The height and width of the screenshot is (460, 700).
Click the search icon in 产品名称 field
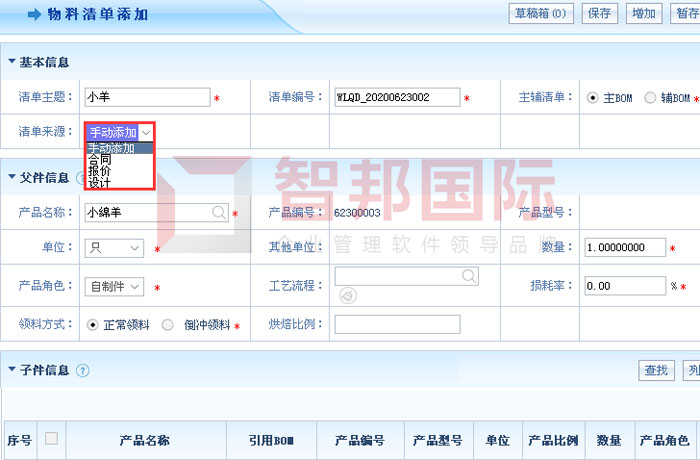[x=218, y=212]
